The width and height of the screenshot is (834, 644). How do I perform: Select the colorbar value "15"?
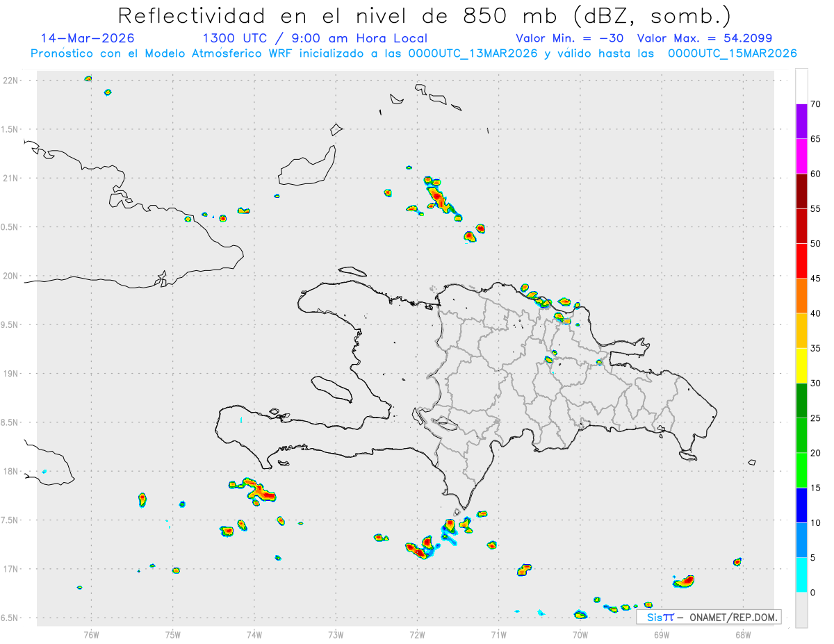(x=816, y=488)
